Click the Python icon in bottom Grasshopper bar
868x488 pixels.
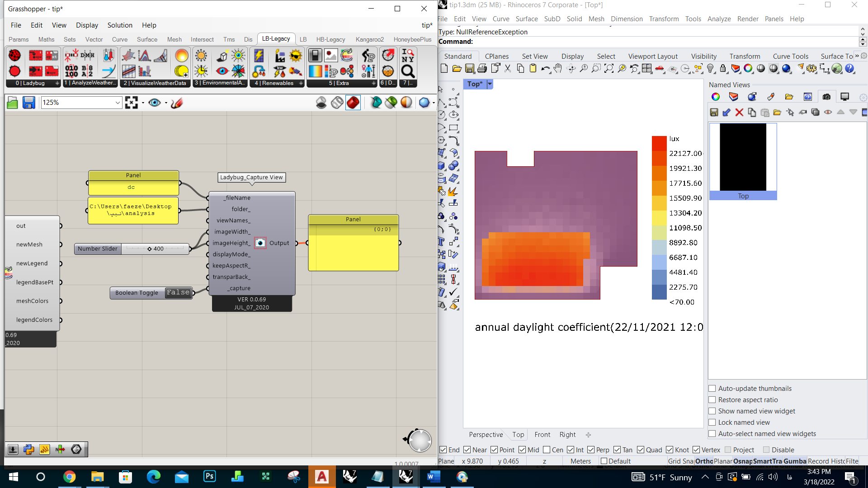(29, 449)
